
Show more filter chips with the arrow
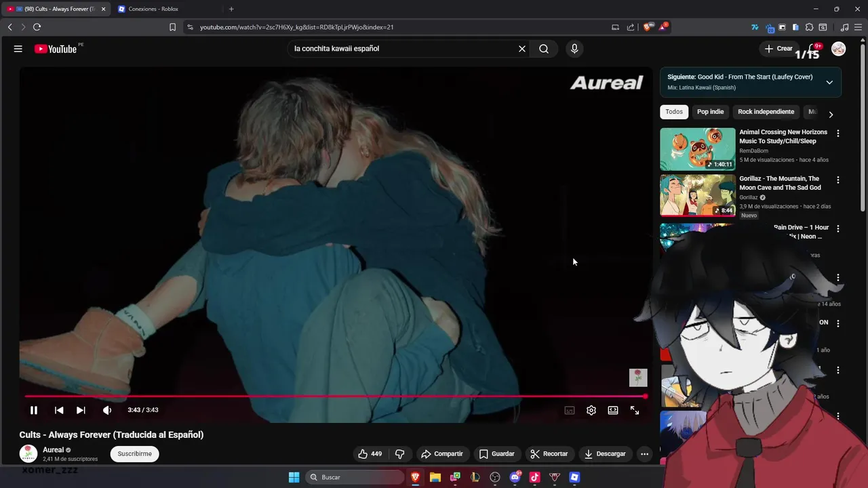click(x=831, y=115)
